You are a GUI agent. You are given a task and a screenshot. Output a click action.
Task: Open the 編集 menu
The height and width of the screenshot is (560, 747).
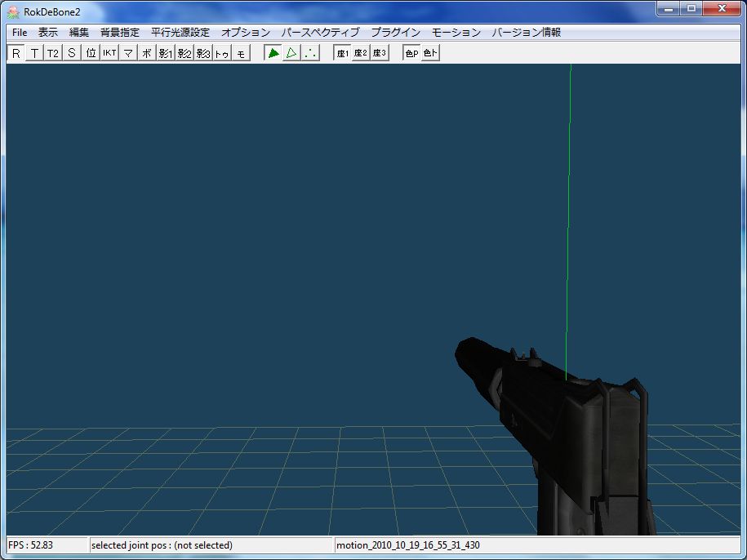[79, 33]
